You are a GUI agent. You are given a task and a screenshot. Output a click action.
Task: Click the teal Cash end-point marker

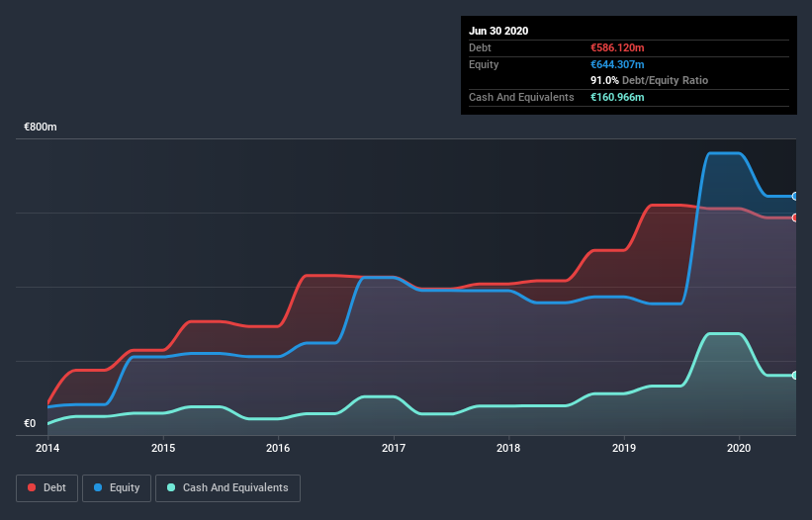point(795,375)
